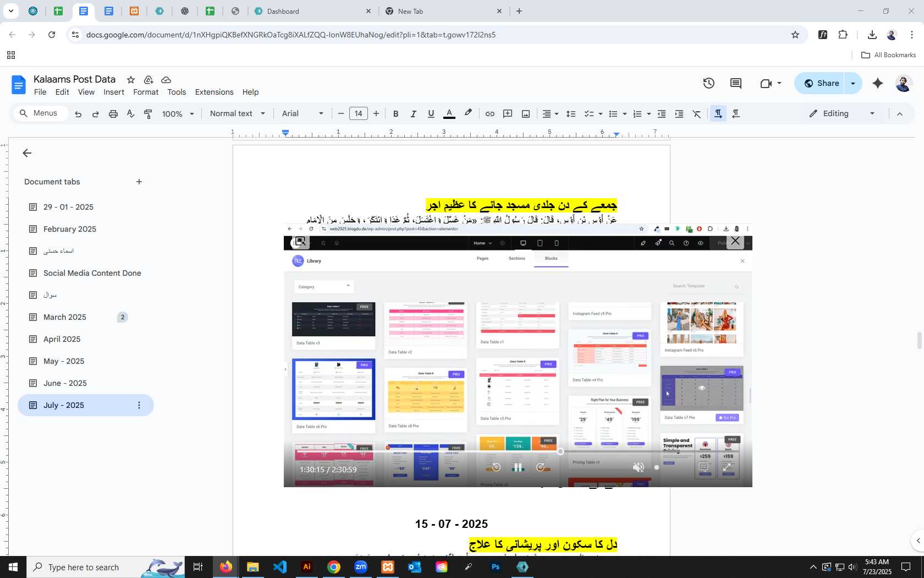Viewport: 924px width, 578px height.
Task: Print the document with the printer icon
Action: click(113, 114)
